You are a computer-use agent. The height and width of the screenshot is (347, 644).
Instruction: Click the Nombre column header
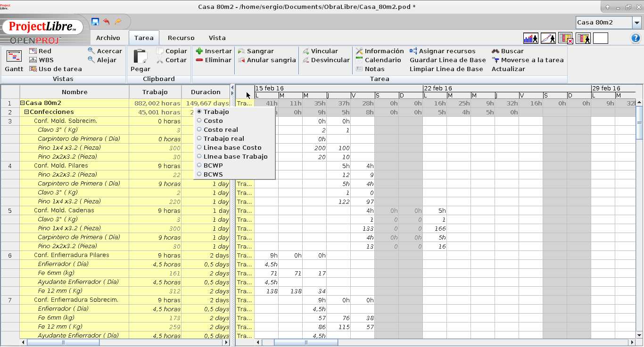click(x=74, y=92)
